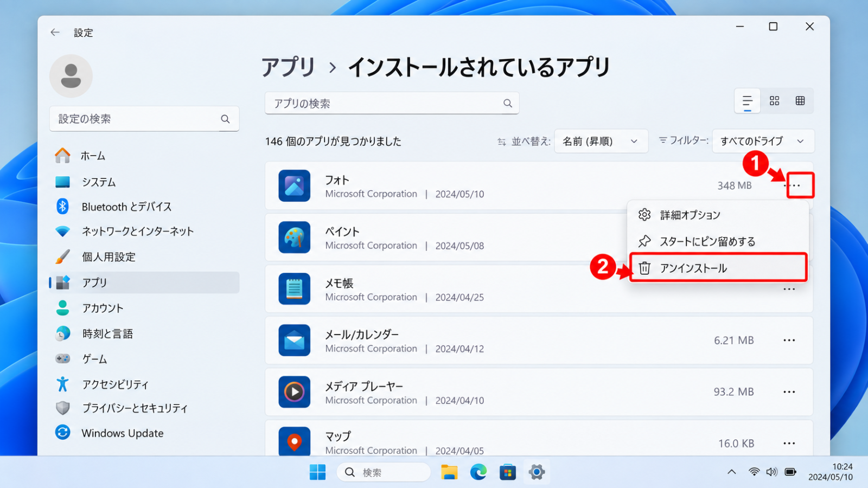Image resolution: width=868 pixels, height=488 pixels.
Task: Click the battery tray icon
Action: pyautogui.click(x=790, y=472)
